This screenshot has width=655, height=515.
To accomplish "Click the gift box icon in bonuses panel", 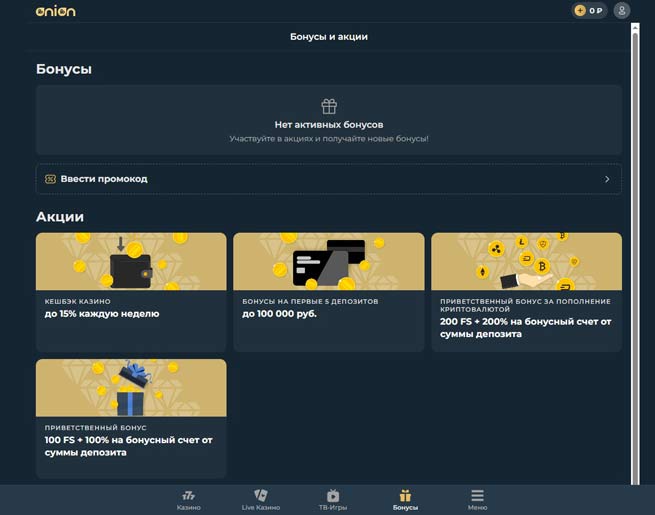I will (328, 106).
